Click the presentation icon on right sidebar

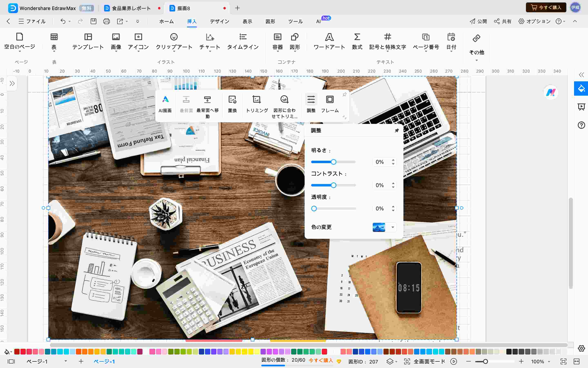[x=581, y=107]
